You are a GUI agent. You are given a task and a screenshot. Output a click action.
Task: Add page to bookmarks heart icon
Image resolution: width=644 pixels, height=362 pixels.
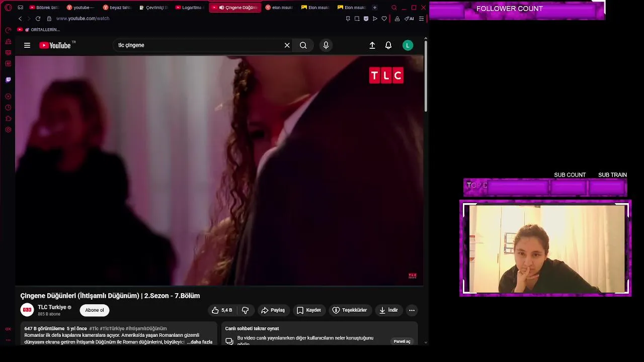(384, 19)
